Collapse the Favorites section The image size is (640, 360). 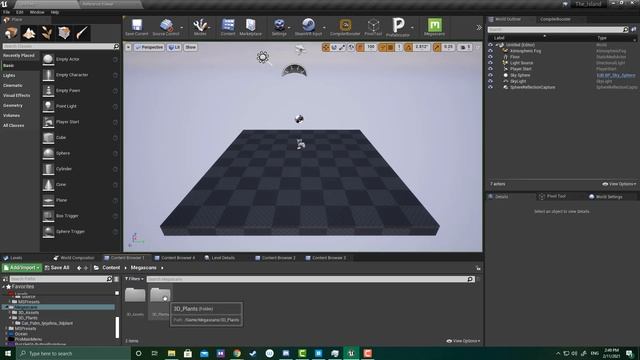point(4,287)
